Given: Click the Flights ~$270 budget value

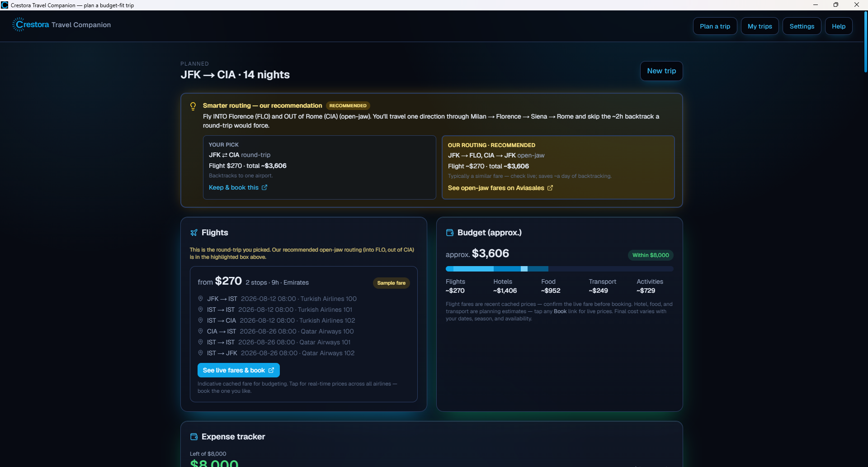Looking at the screenshot, I should (x=455, y=291).
